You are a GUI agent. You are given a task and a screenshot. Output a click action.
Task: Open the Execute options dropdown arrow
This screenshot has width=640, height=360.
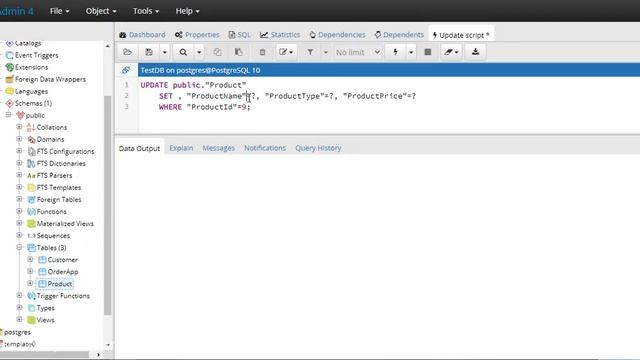point(411,52)
